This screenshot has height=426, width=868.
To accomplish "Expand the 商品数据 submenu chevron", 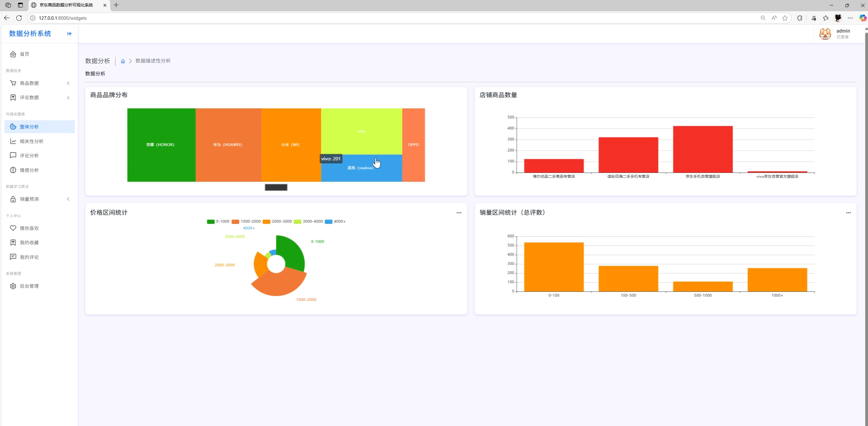I will (68, 83).
